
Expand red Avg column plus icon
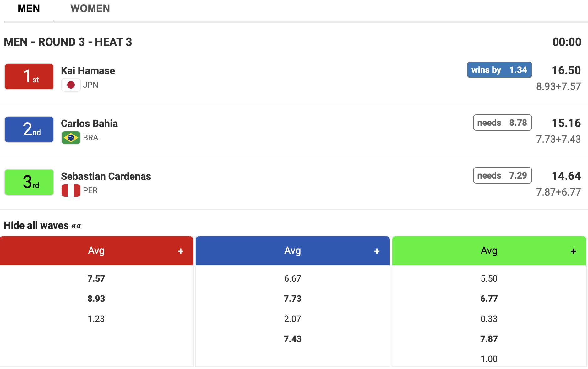click(181, 251)
